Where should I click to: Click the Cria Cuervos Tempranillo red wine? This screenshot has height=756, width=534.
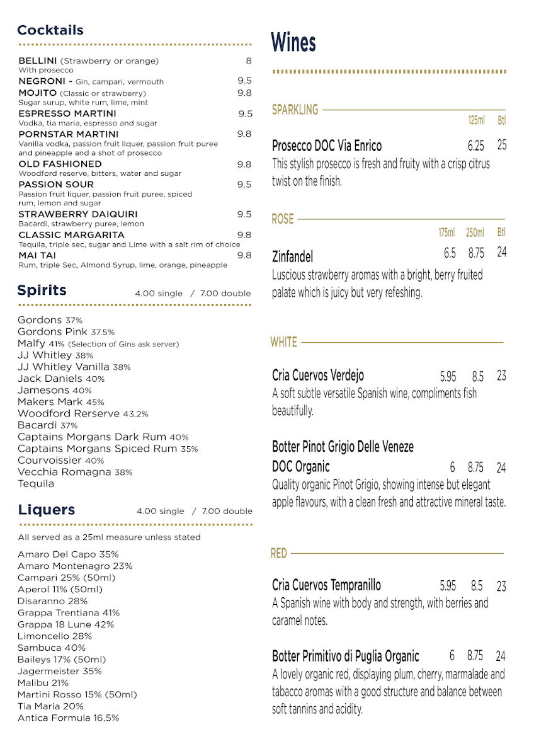point(326,585)
